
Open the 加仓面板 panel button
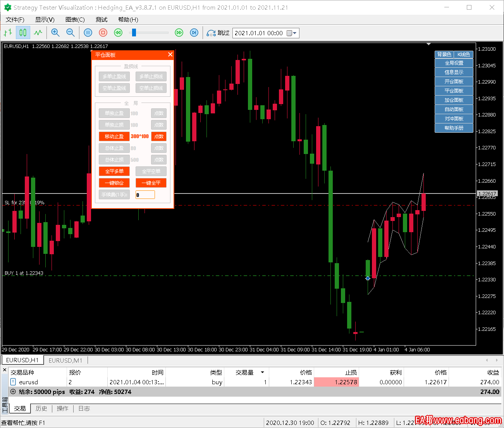pos(454,100)
